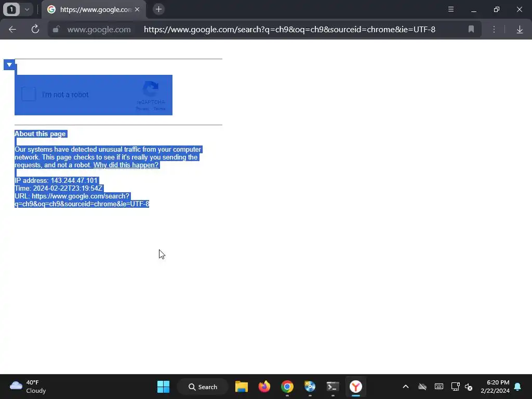This screenshot has width=532, height=399.
Task: Open reCAPTCHA Terms link
Action: (159, 109)
